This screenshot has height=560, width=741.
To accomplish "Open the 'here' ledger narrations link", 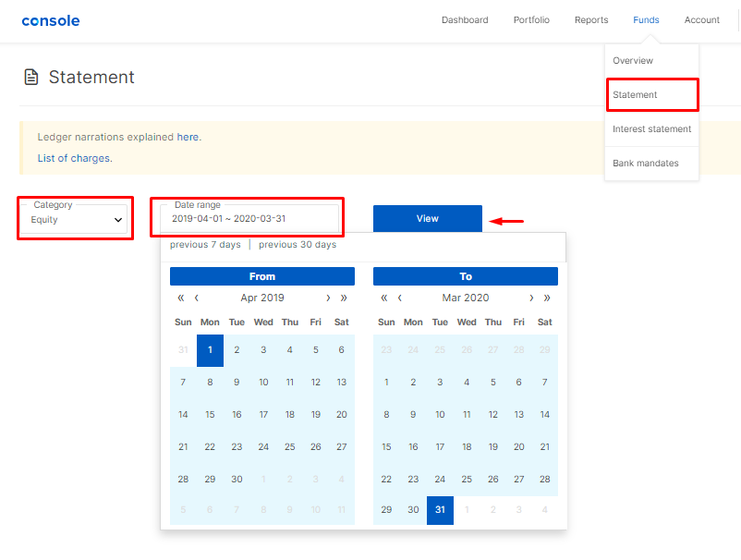I will pos(188,137).
